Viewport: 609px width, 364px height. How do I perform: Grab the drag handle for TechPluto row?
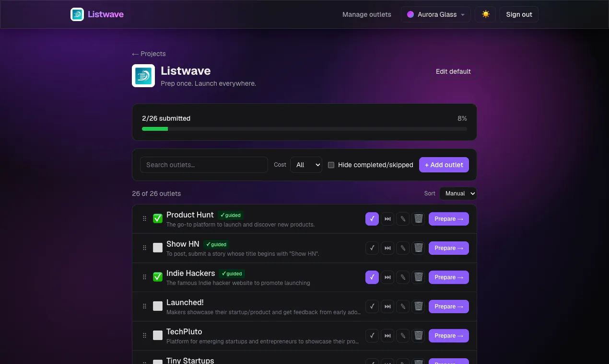point(144,336)
